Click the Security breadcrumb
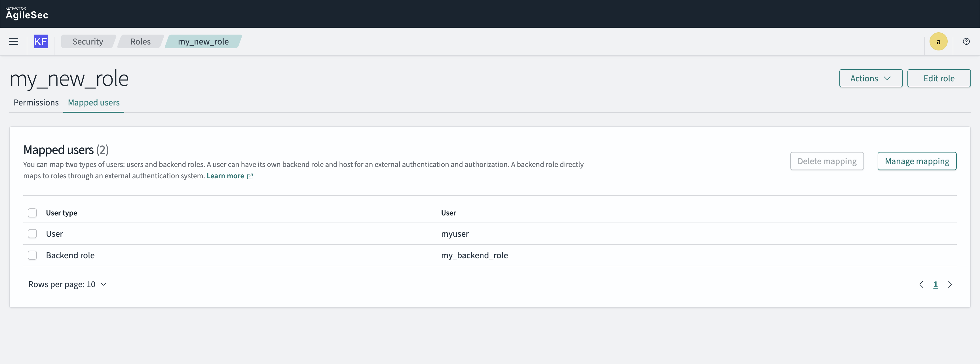Image resolution: width=980 pixels, height=364 pixels. pos(88,41)
